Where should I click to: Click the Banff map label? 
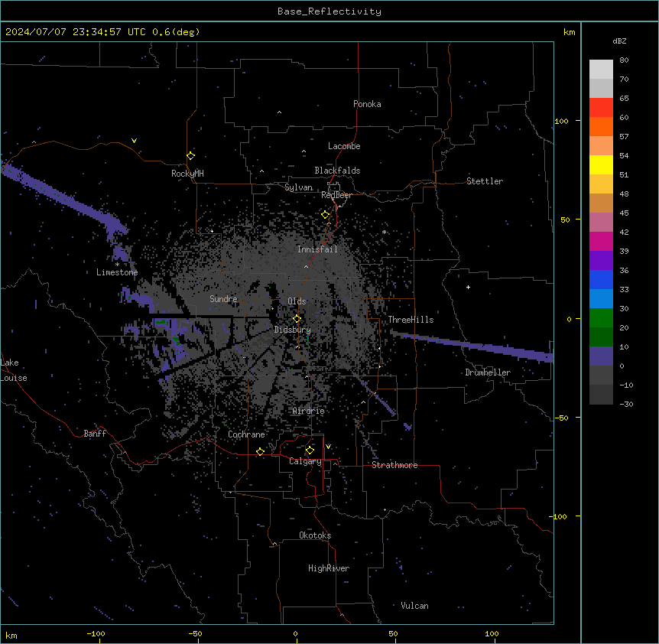(95, 434)
